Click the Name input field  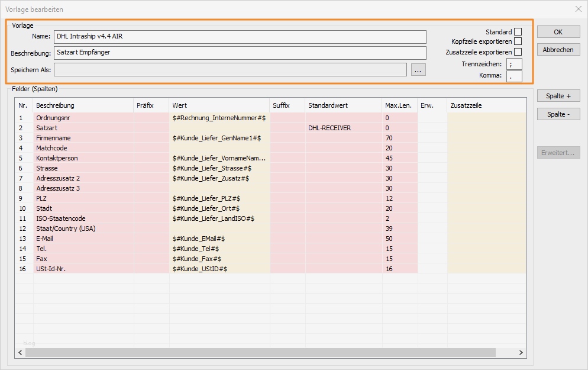pos(240,37)
